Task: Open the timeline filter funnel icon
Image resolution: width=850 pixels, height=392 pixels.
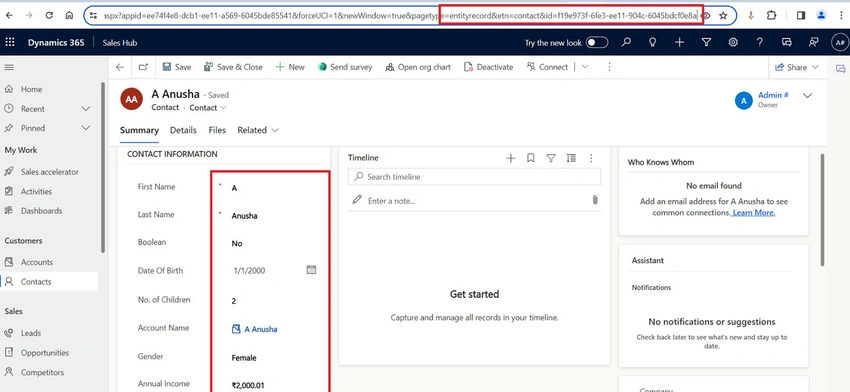Action: click(x=551, y=158)
